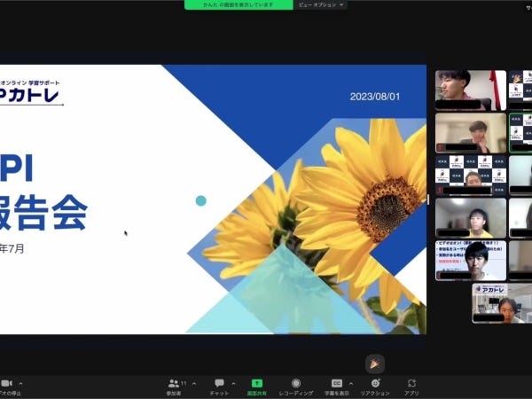
Task: Click the party popper reaction bubble
Action: tap(375, 364)
